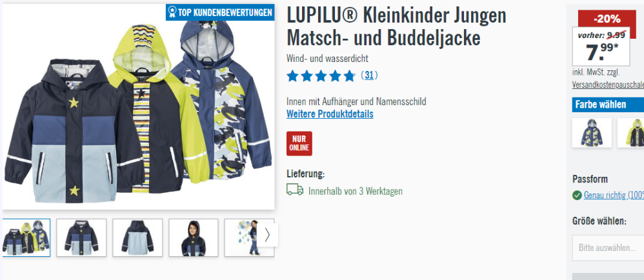Show next thumbnails with the chevron arrow
Screen dimensions: 644x280
click(267, 235)
